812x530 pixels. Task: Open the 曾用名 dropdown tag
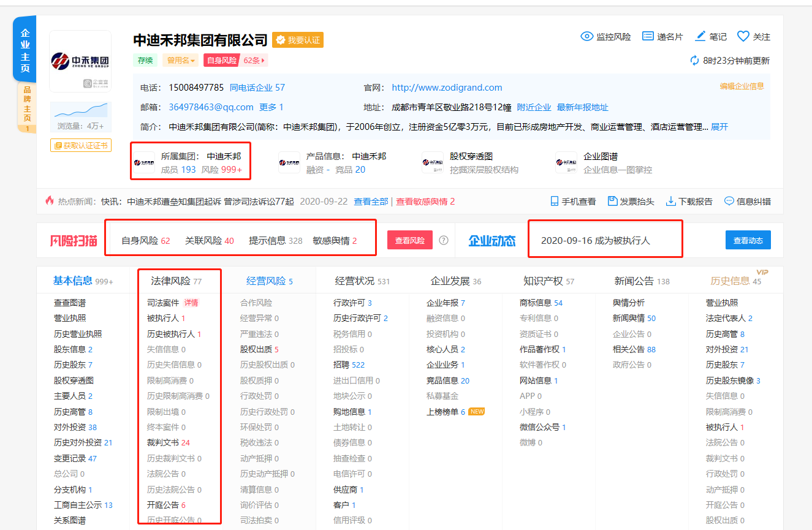coord(180,61)
